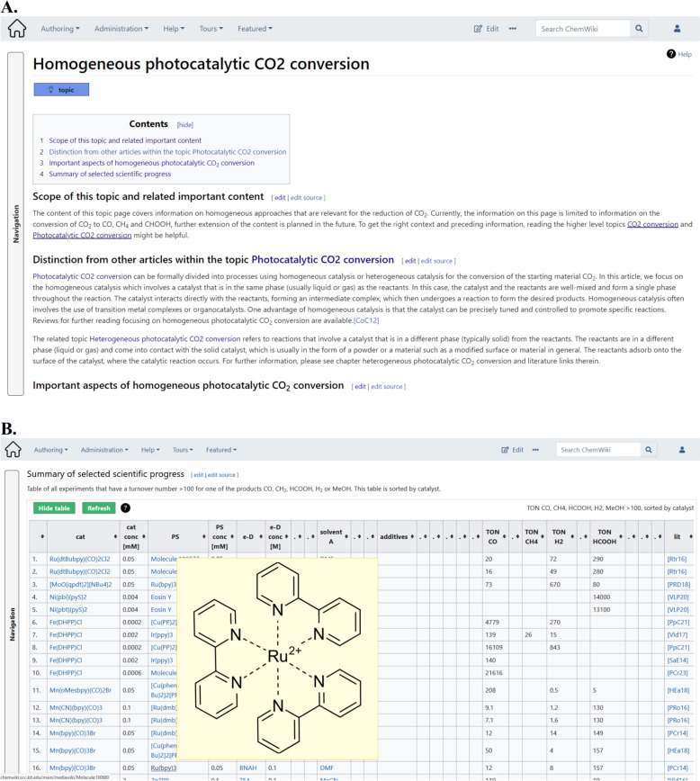Go to contents item Scope of this topic
This screenshot has height=781, width=700.
click(x=125, y=140)
